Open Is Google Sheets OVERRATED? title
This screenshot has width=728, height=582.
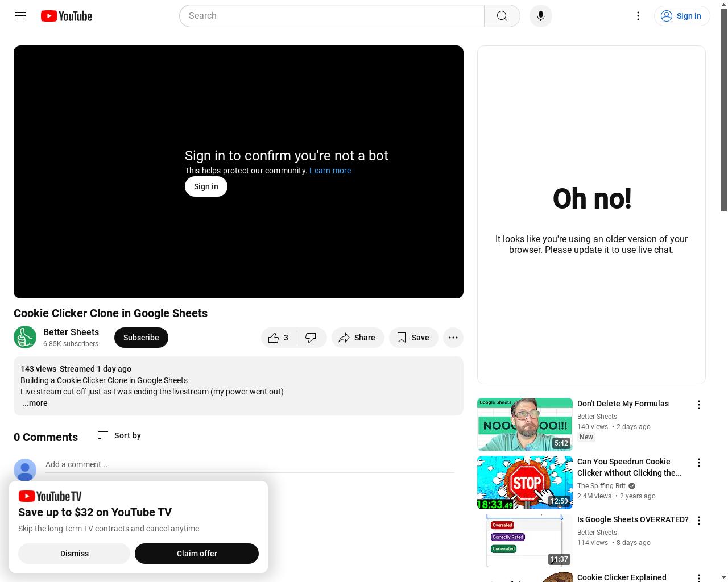tap(633, 519)
